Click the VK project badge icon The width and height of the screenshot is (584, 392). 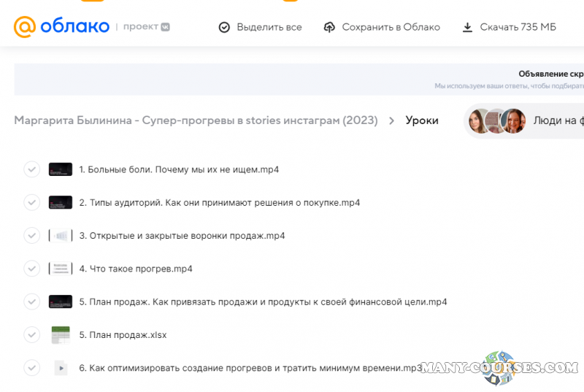[166, 27]
